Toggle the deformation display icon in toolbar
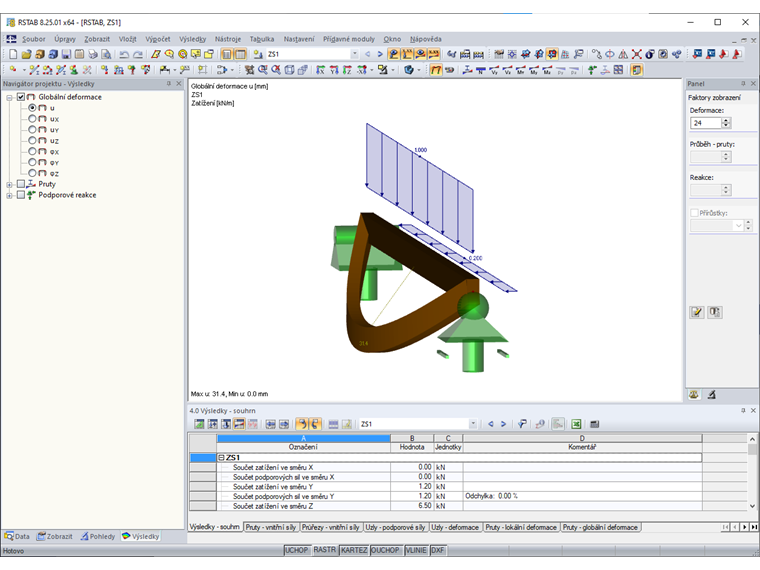This screenshot has width=760, height=570. 436,70
